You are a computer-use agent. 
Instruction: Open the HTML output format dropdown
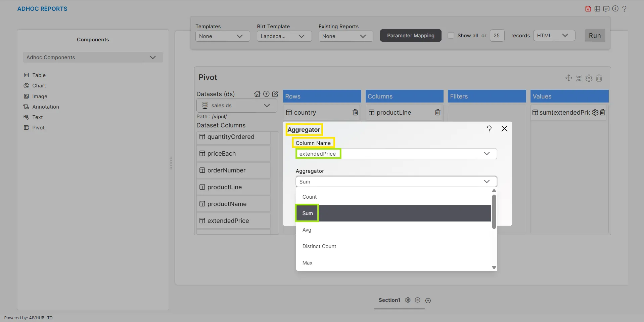click(554, 36)
